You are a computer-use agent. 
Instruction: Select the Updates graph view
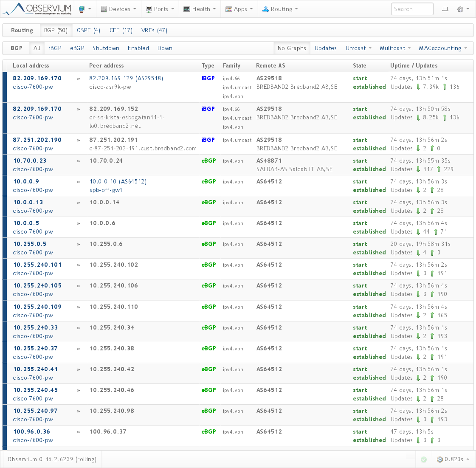(x=325, y=48)
